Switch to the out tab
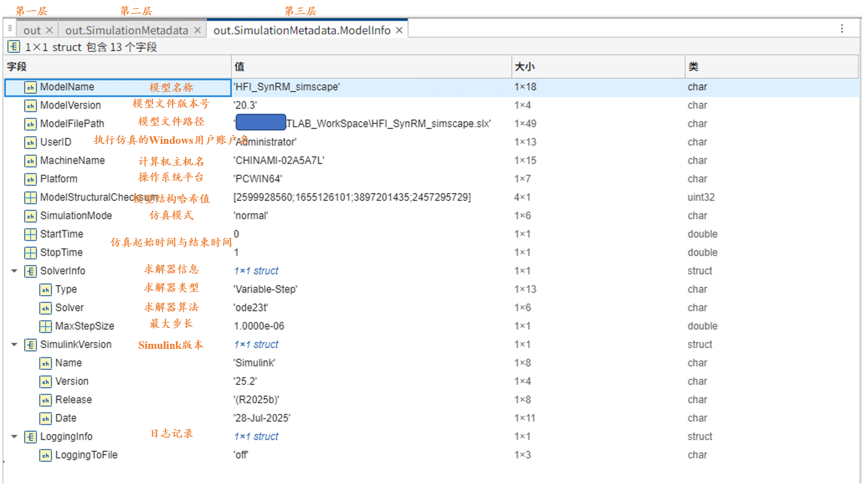 [32, 31]
